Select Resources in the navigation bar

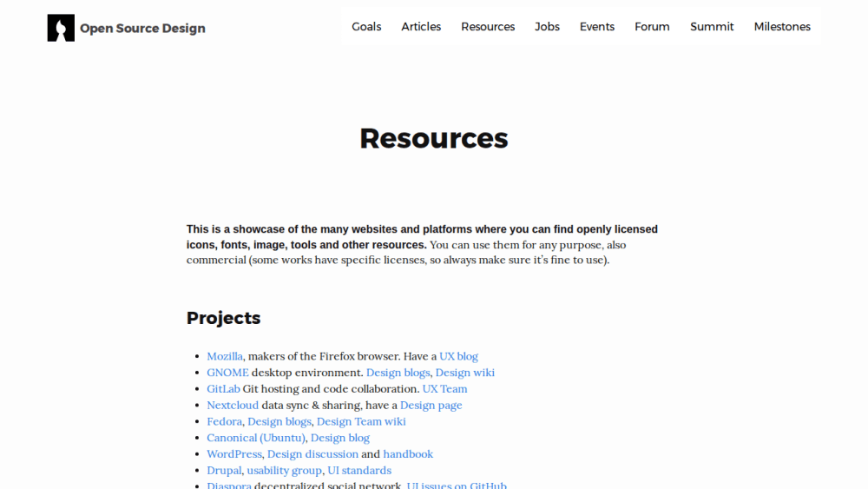(x=488, y=27)
